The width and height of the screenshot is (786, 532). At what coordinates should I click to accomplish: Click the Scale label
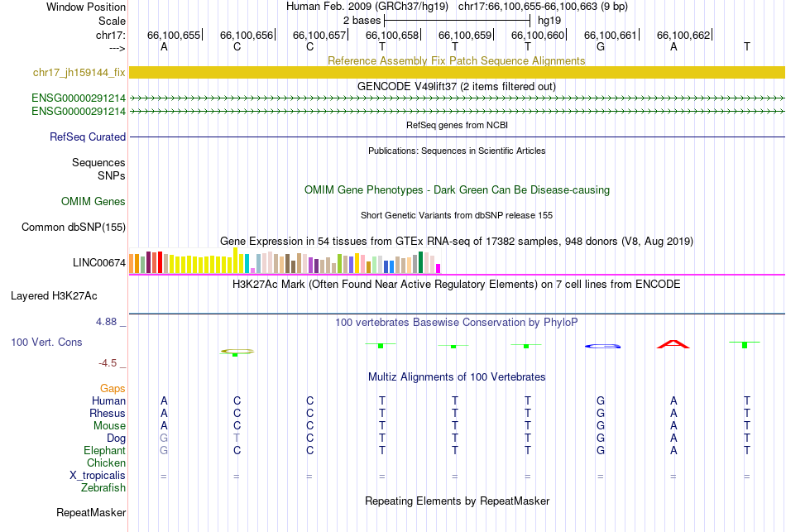pyautogui.click(x=113, y=21)
